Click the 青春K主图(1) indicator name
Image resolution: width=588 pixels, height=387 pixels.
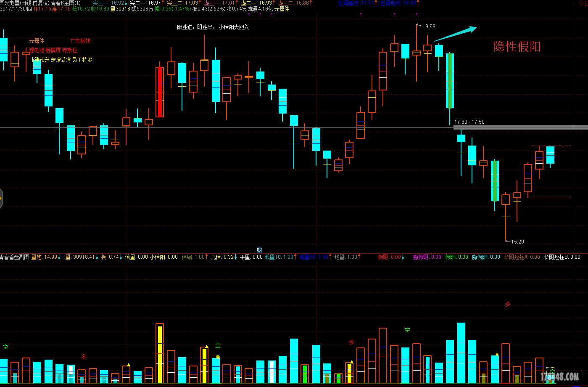point(66,3)
